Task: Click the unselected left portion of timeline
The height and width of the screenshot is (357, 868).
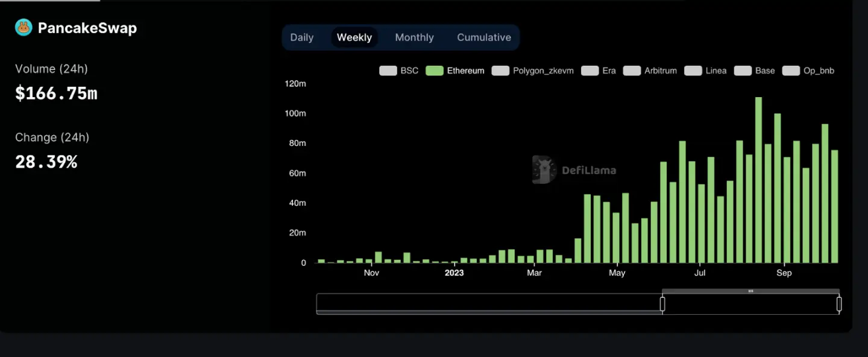Action: pos(489,304)
